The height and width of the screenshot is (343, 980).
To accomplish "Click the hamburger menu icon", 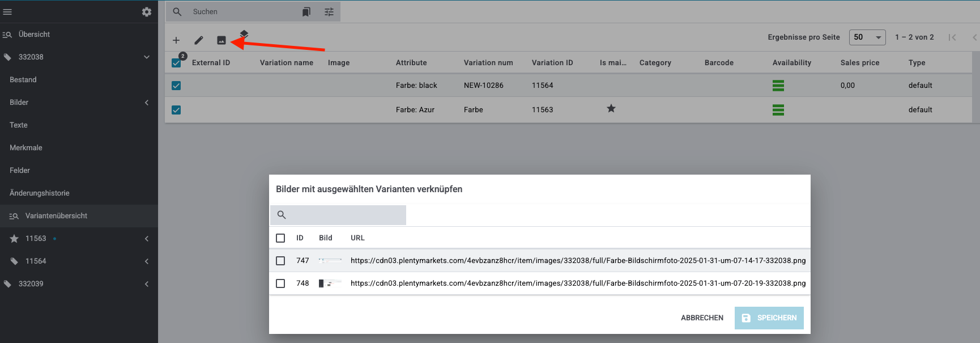I will [x=7, y=12].
